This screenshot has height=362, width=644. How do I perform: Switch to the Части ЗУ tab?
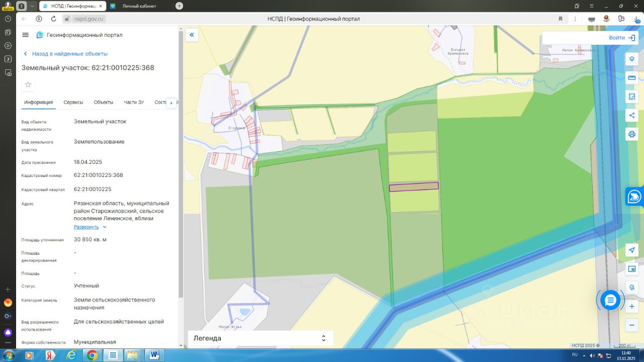(x=134, y=103)
